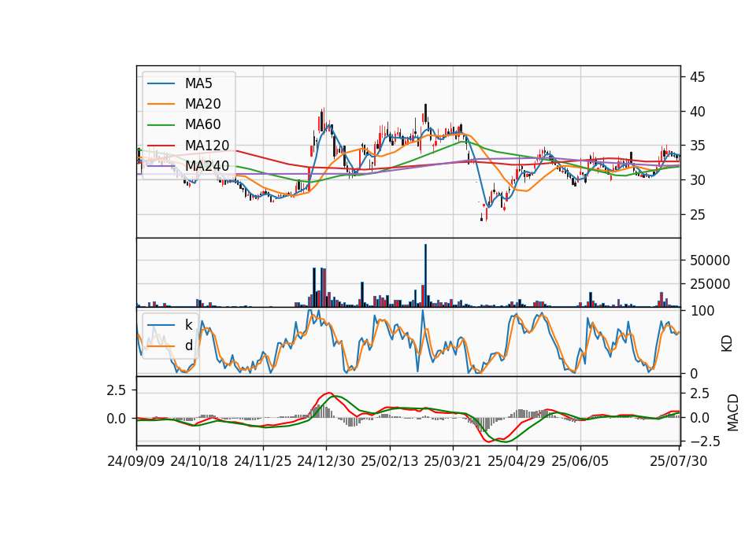This screenshot has height=543, width=756.
Task: Click the left MACD axis value 2.5
Action: coord(117,390)
